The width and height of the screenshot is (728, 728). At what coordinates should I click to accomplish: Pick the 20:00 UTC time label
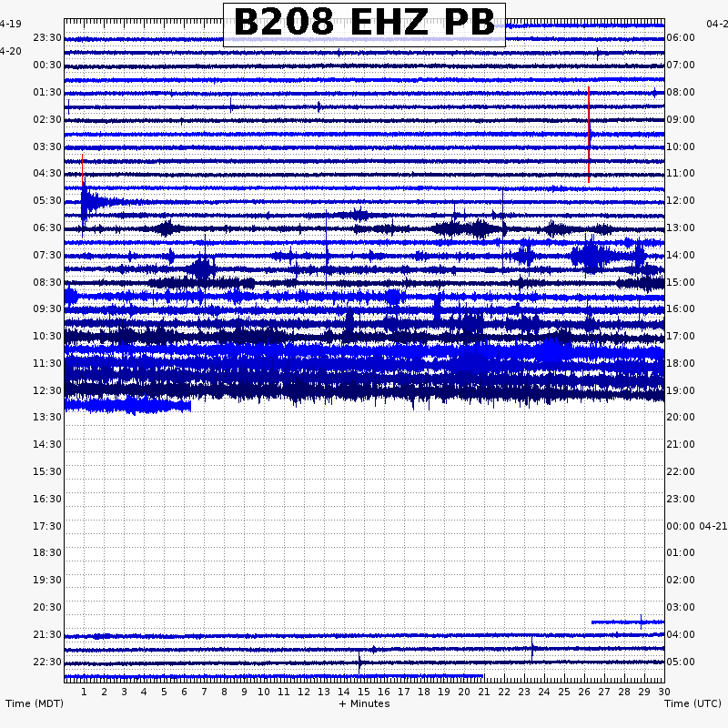pyautogui.click(x=681, y=417)
